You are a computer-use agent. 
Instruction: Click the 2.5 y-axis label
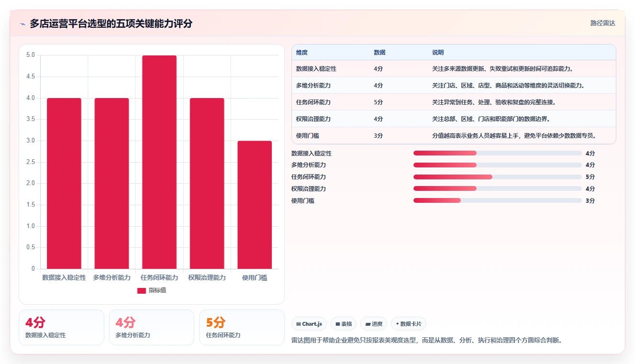coord(31,162)
